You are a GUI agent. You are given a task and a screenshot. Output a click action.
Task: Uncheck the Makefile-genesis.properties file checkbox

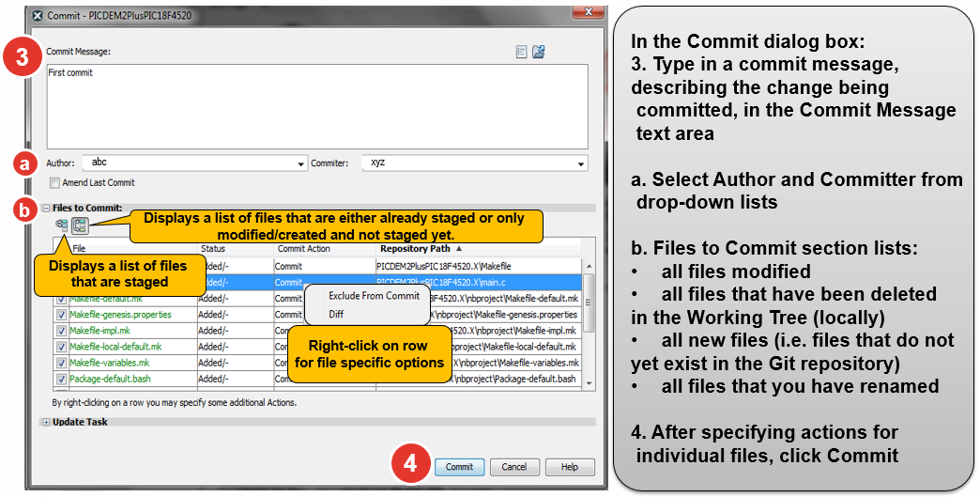point(61,315)
